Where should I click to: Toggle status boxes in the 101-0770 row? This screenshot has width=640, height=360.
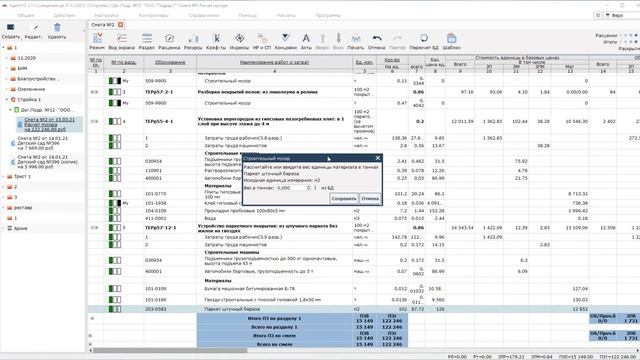(x=115, y=193)
